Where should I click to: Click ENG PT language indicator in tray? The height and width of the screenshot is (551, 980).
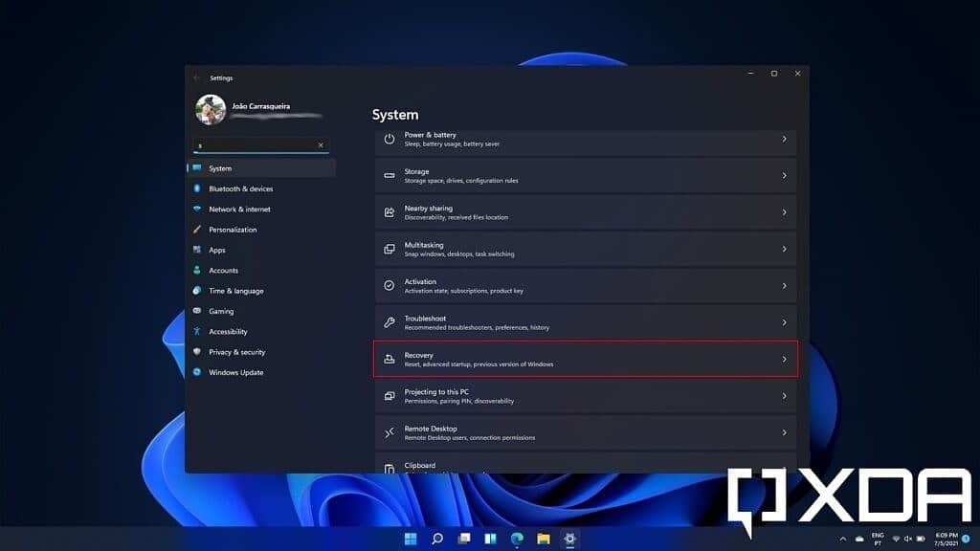[x=878, y=539]
